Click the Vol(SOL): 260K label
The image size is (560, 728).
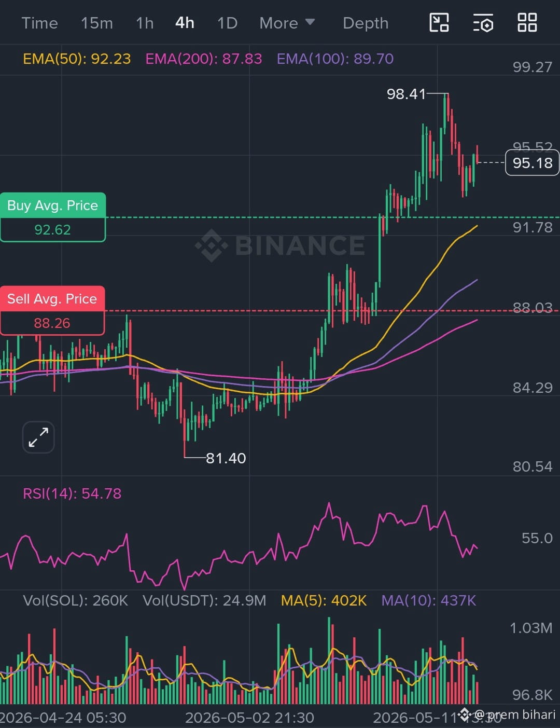76,601
